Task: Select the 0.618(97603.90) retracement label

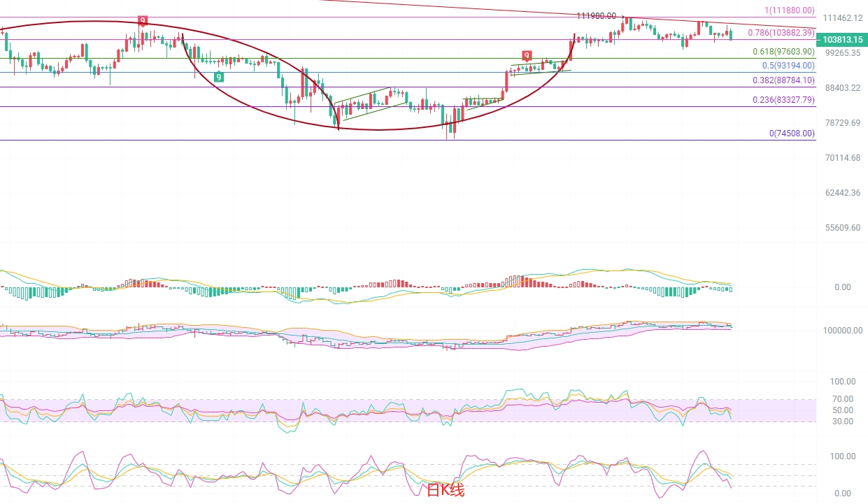Action: [783, 52]
